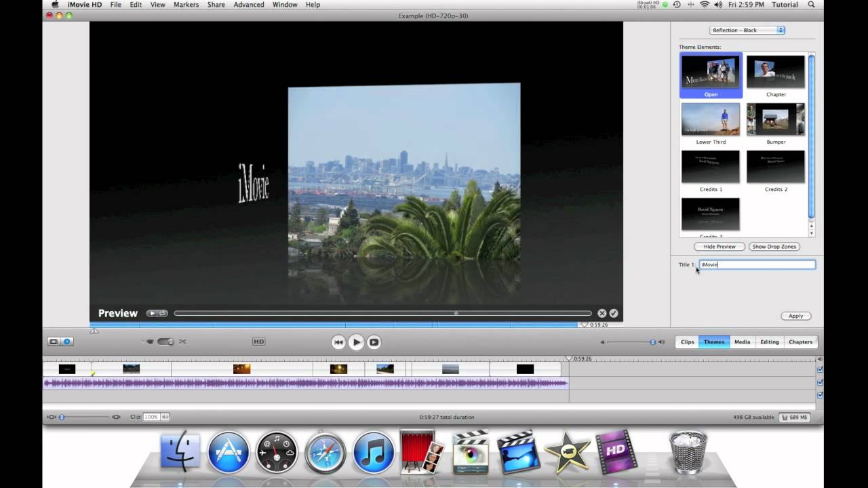The image size is (868, 488).
Task: Open the Share menu
Action: (216, 5)
